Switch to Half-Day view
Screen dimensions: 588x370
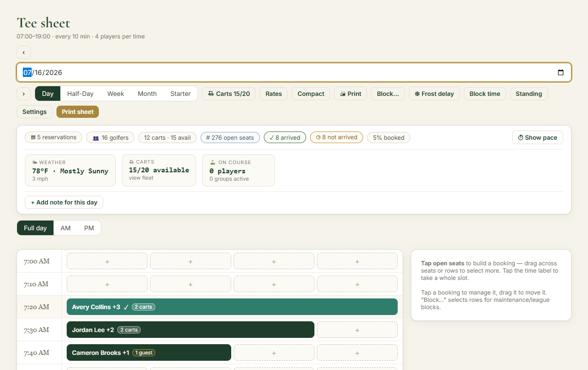[x=80, y=93]
